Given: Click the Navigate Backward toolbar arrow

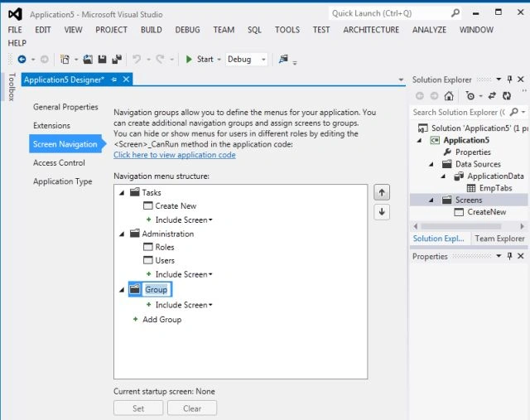Looking at the screenshot, I should tap(22, 60).
